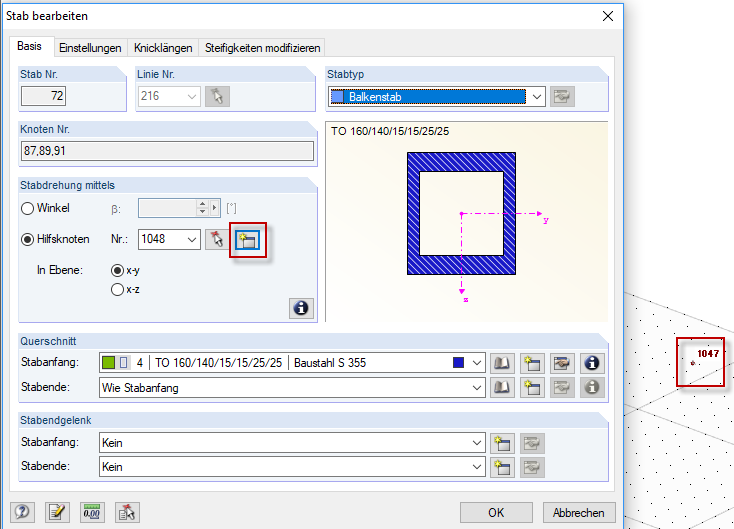The width and height of the screenshot is (734, 529).
Task: Click green color swatch in Stabanfang cross-section
Action: point(109,363)
